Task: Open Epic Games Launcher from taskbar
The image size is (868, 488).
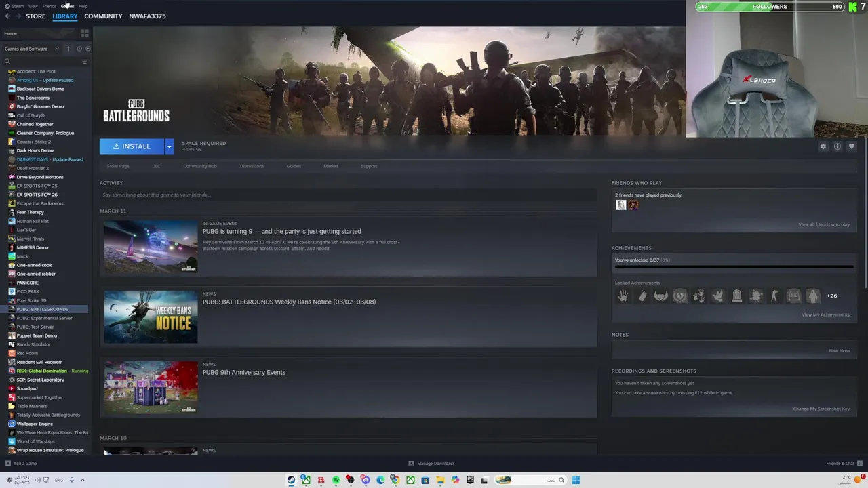Action: point(470,480)
